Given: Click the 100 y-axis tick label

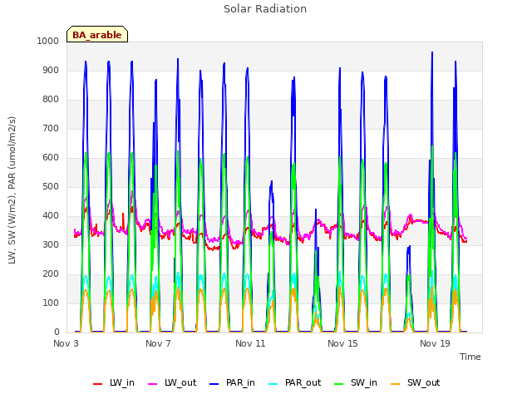Looking at the screenshot, I should pos(51,303).
